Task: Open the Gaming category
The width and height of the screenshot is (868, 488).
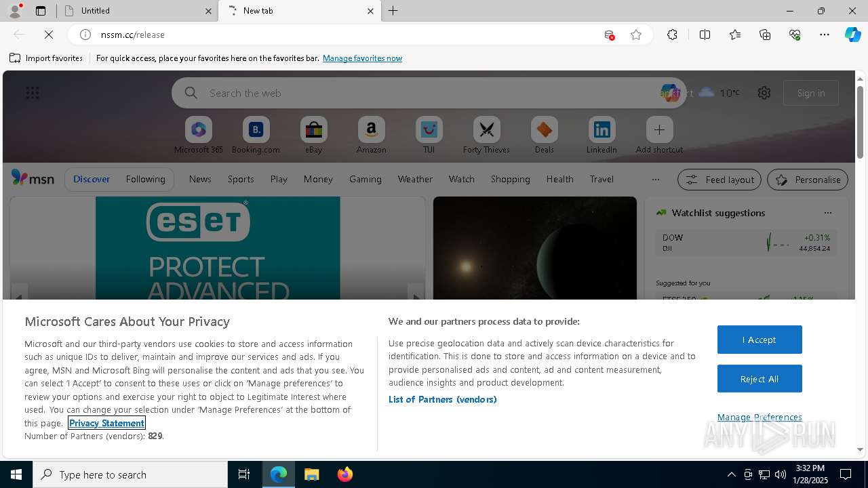Action: coord(366,179)
